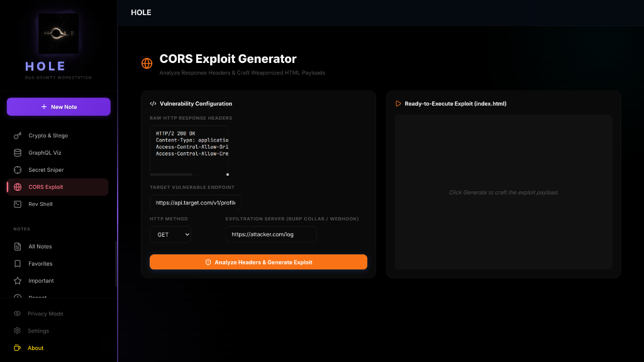The image size is (644, 362).
Task: Select CORS Exploit in sidebar
Action: 57,187
